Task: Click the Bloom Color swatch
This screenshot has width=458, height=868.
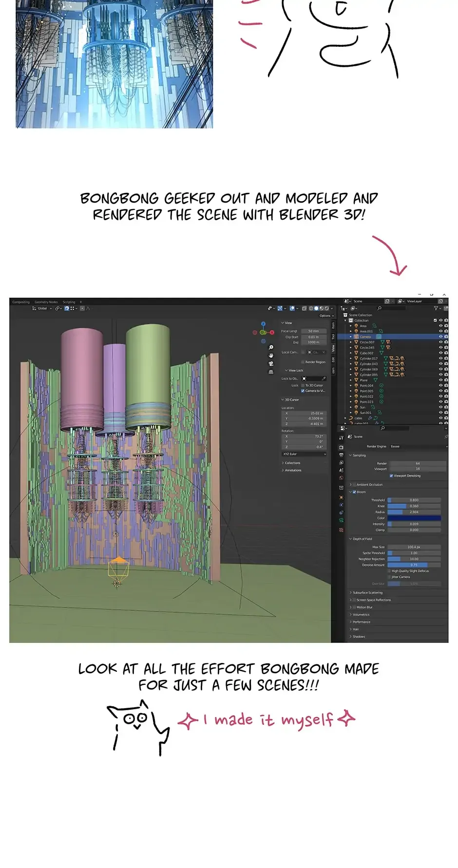Action: coord(414,518)
